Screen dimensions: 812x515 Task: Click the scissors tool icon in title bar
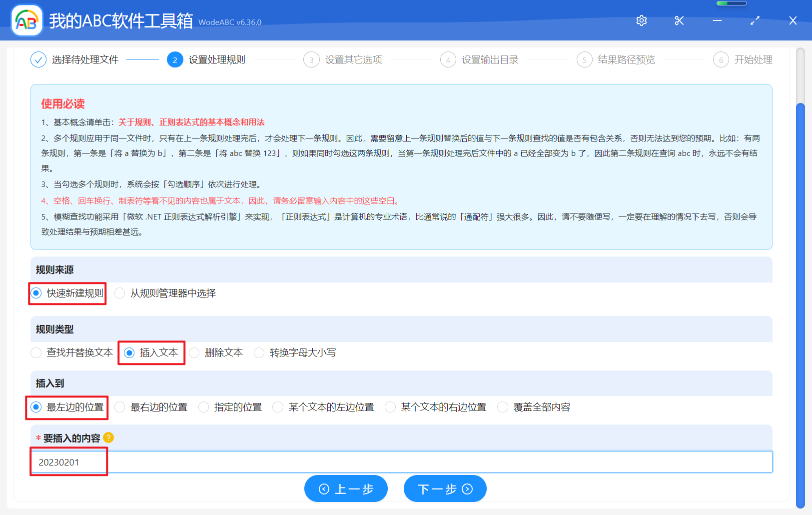[679, 20]
